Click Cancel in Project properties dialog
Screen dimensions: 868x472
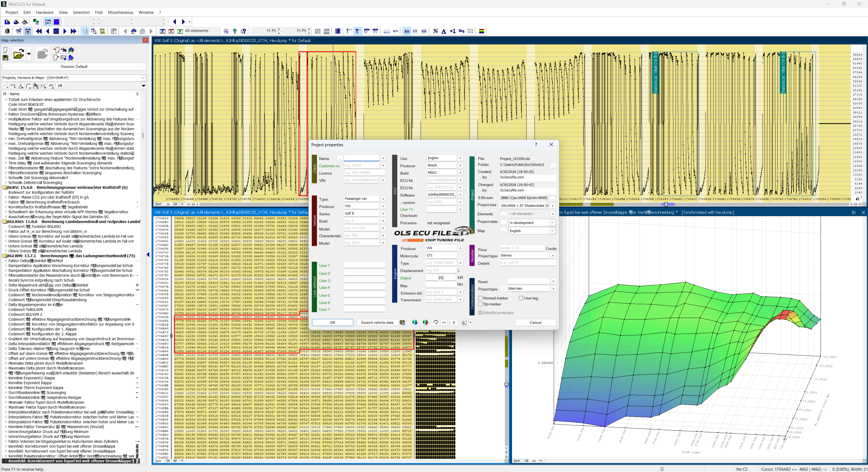coord(535,322)
